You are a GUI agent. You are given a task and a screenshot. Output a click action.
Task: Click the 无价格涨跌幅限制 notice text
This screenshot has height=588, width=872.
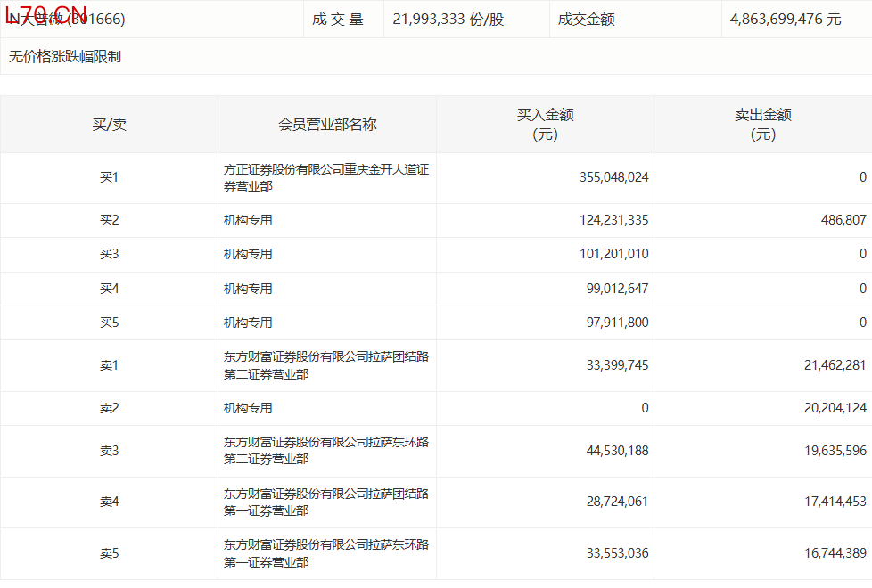click(x=65, y=57)
